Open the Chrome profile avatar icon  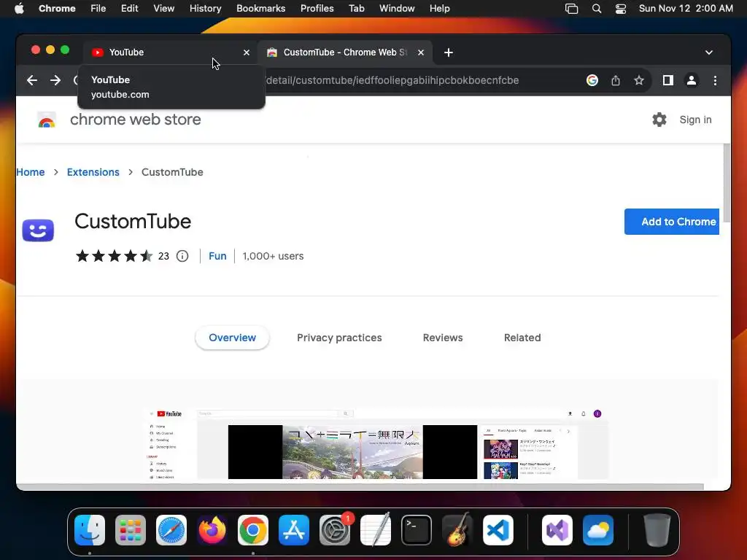pos(692,80)
